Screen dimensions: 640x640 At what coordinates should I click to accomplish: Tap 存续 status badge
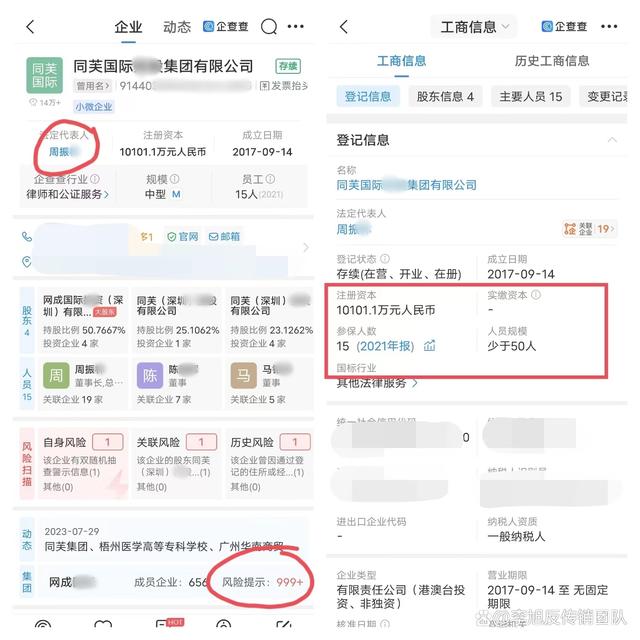click(288, 66)
